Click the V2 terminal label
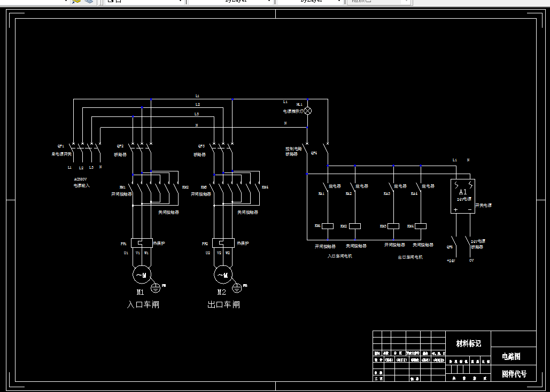 click(219, 253)
